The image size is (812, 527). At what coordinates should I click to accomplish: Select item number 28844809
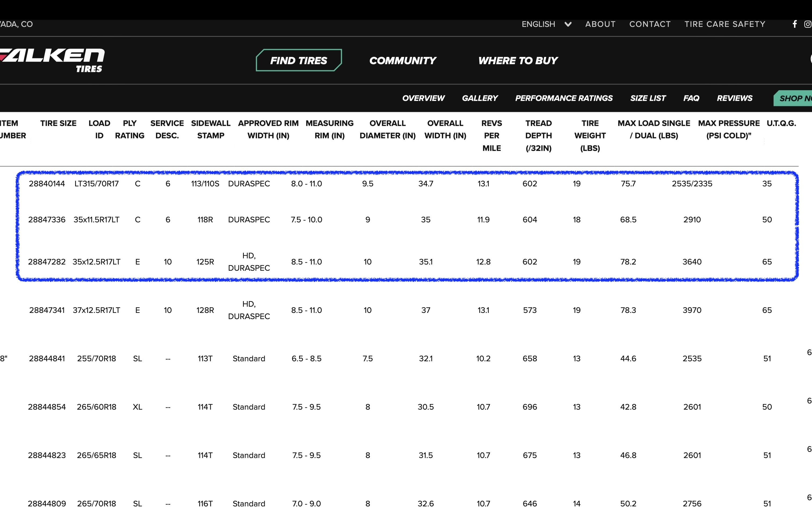pyautogui.click(x=47, y=504)
